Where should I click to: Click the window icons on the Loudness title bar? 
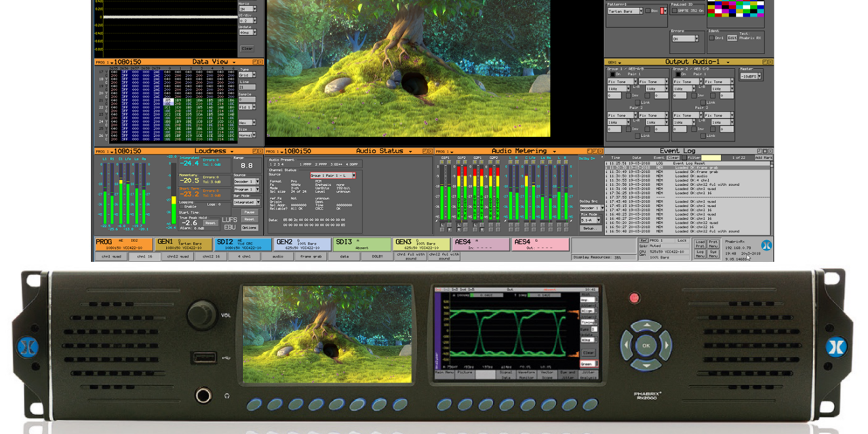coord(258,151)
